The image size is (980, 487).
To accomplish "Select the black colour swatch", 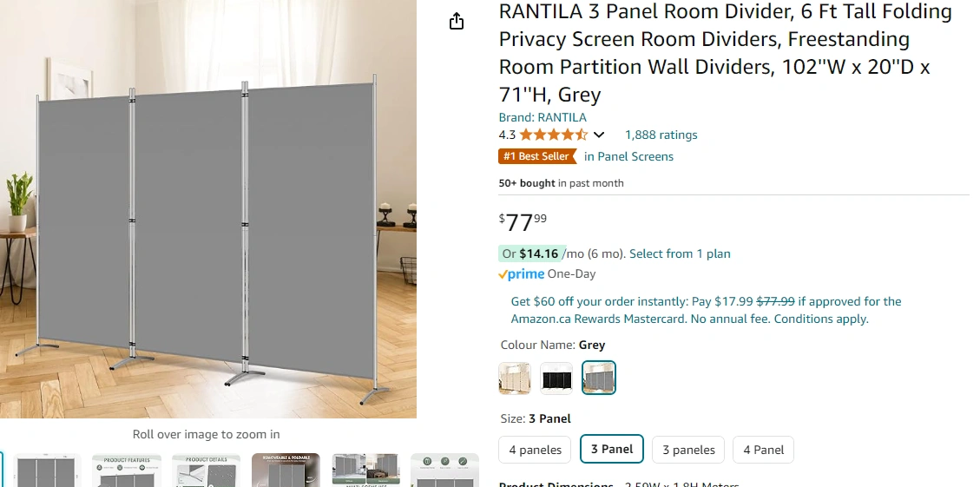I will point(556,378).
